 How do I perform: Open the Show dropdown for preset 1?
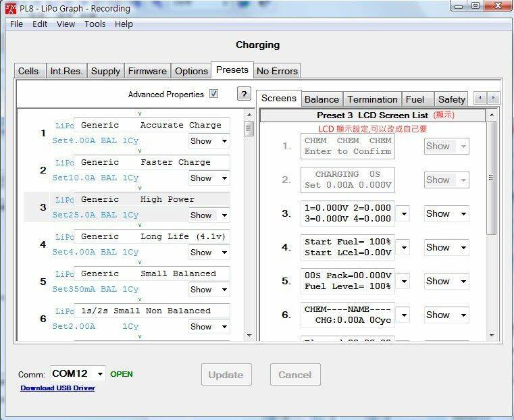(209, 141)
